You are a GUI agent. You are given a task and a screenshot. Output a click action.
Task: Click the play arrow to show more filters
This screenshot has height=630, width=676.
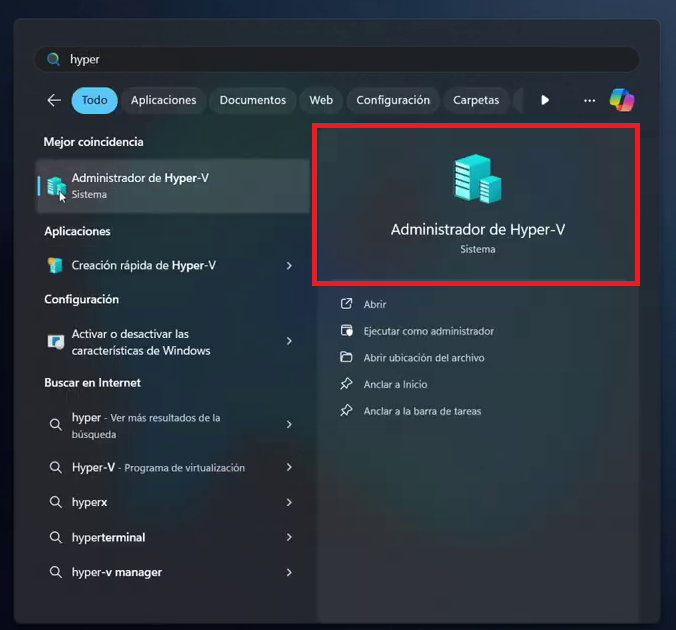pos(545,100)
